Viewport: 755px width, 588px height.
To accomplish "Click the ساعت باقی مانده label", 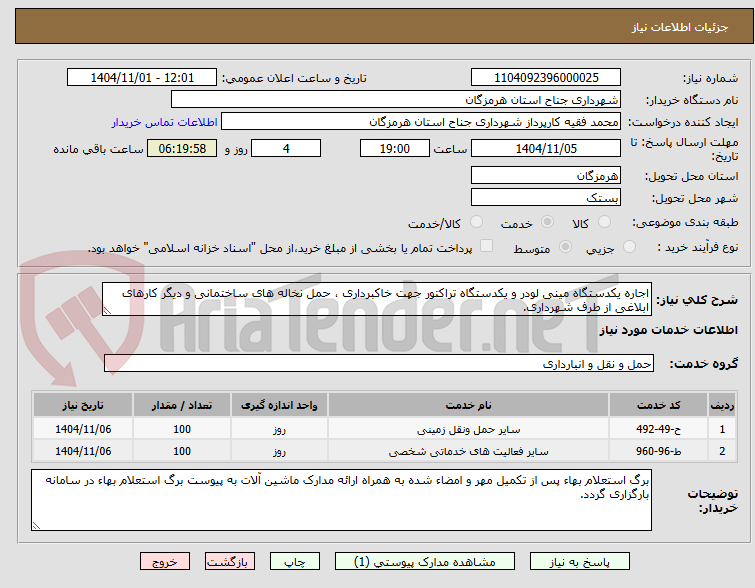I will pos(98,149).
